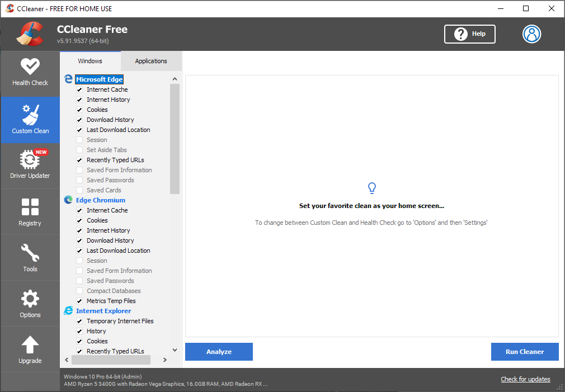This screenshot has height=392, width=565.
Task: Click the title bar CCleaner icon
Action: tap(10, 8)
